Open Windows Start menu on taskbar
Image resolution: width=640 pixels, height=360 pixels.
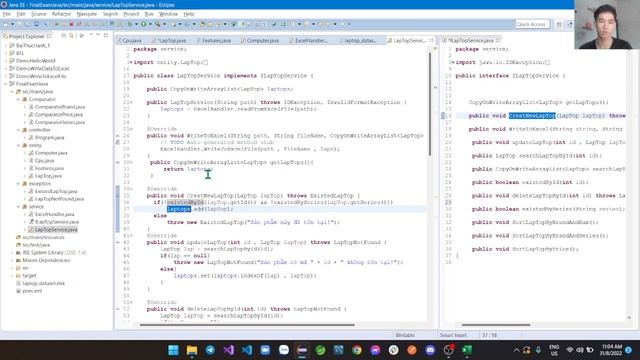pyautogui.click(x=173, y=350)
